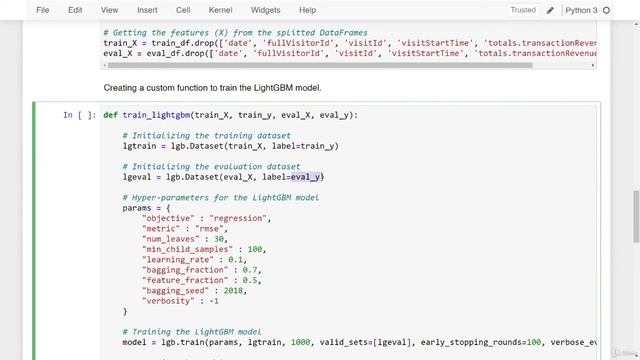Screen dimensions: 640x360
Task: Click the comment '# Initializing the training dataset'
Action: (207, 136)
